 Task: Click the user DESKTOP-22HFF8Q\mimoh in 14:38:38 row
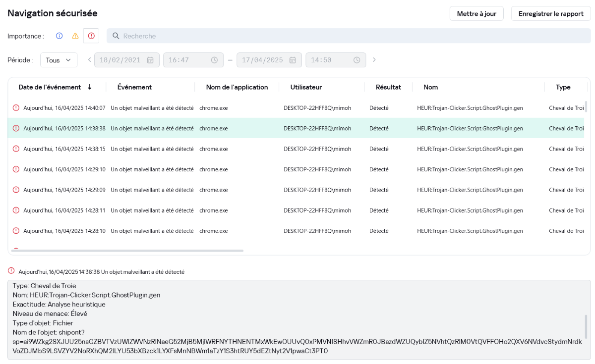317,128
